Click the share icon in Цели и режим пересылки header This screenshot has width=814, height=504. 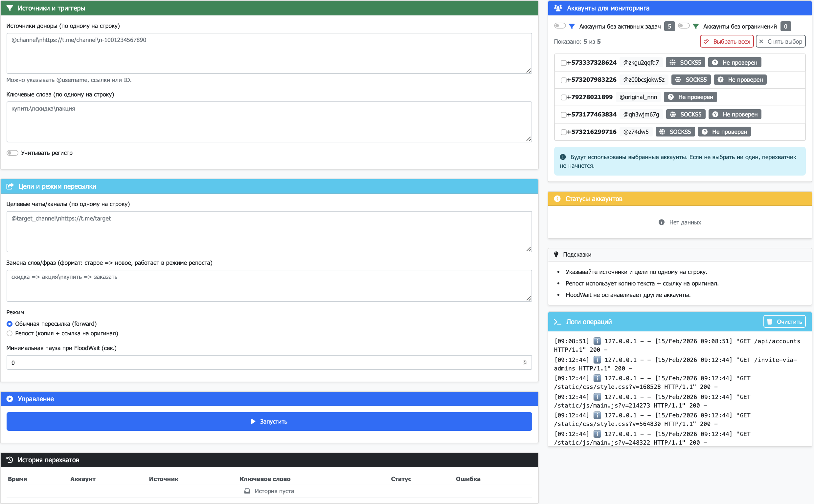click(10, 186)
